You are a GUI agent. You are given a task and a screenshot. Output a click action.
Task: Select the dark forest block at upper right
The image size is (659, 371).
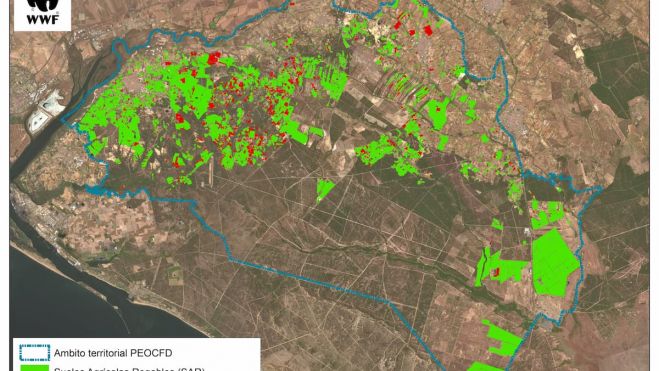[x=617, y=71]
